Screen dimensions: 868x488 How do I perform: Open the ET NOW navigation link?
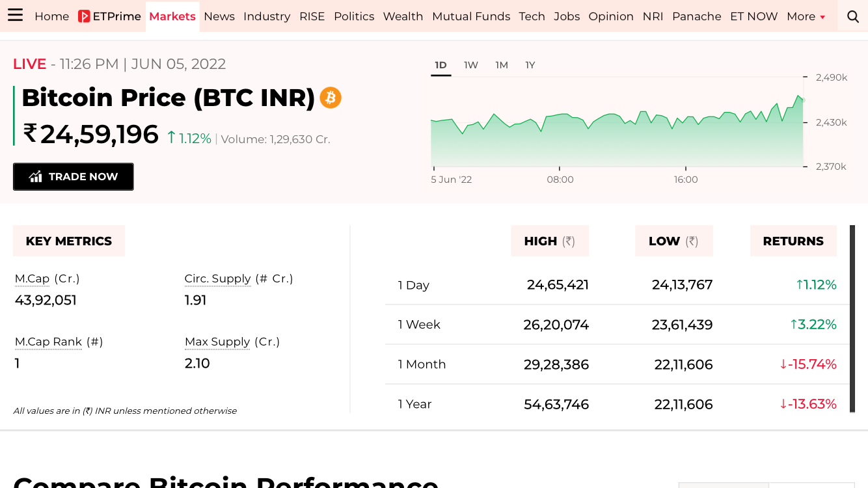(753, 16)
